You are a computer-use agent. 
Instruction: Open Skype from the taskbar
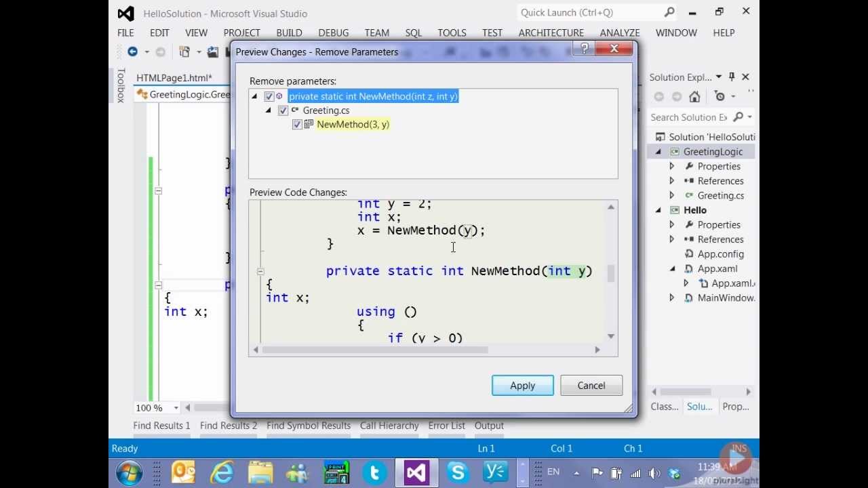(458, 472)
